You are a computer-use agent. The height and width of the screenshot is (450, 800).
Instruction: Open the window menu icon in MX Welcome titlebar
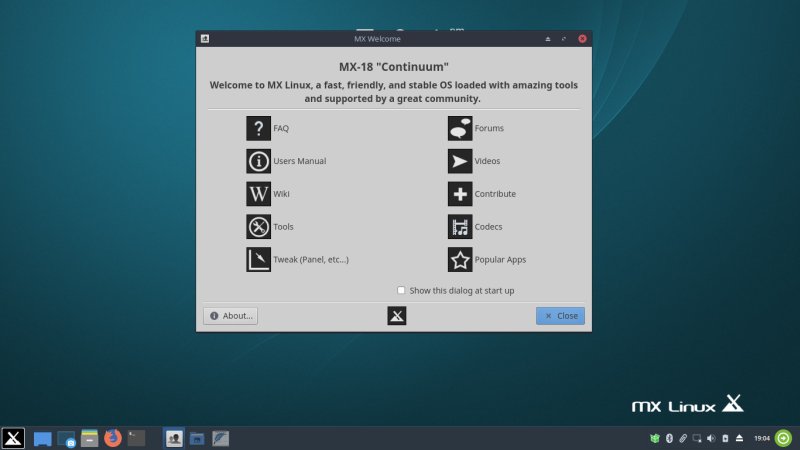click(205, 39)
